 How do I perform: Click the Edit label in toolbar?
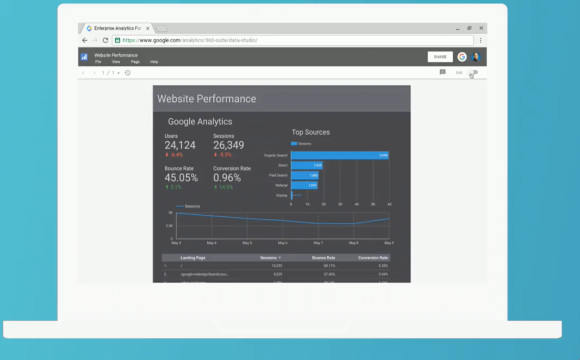tap(459, 73)
